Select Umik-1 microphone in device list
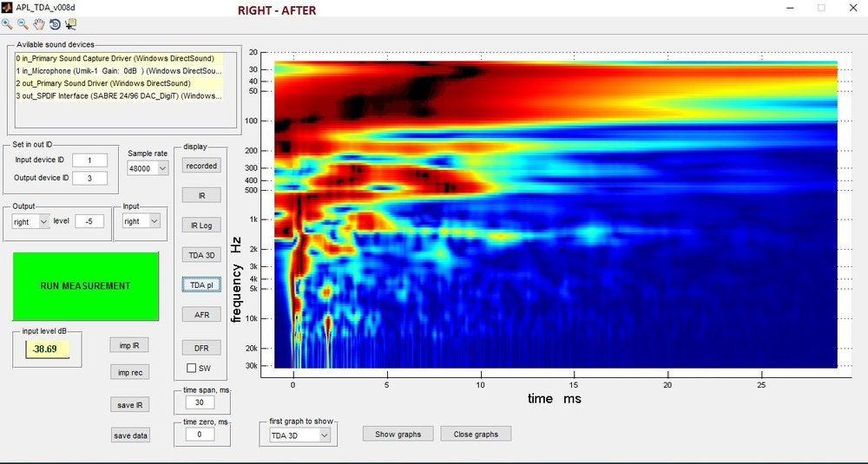Screen dimensions: 868x464 [119, 71]
